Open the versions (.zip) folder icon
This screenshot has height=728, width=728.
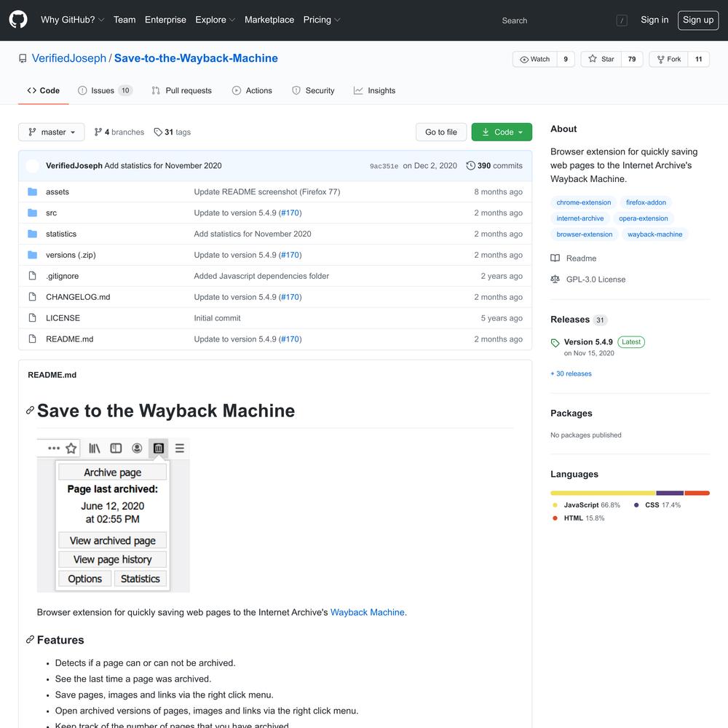click(x=32, y=255)
